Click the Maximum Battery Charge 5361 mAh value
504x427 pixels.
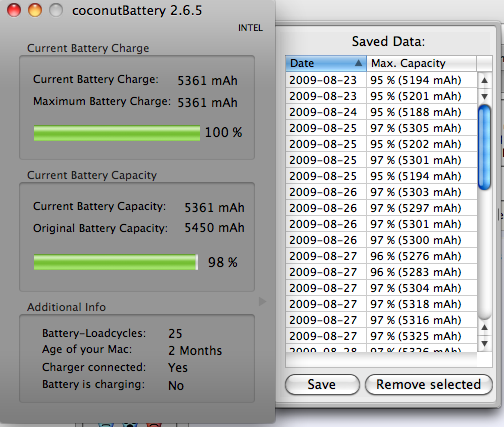click(x=207, y=103)
